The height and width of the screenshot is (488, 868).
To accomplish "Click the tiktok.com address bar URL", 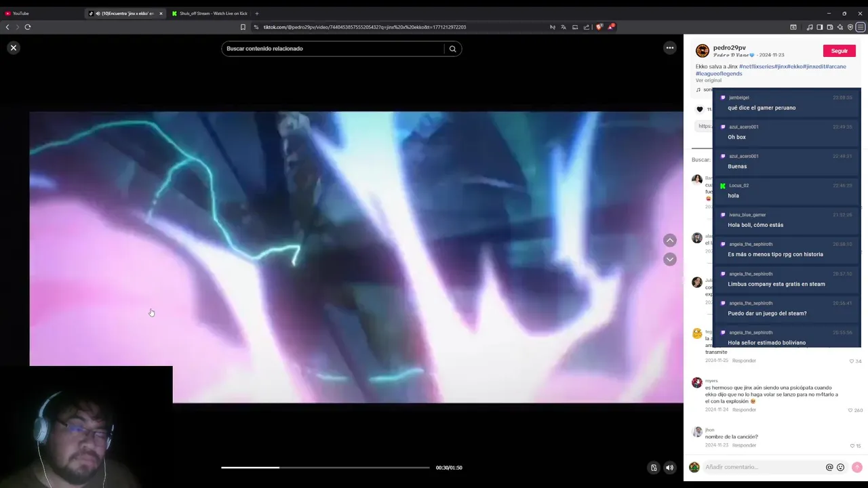I will coord(364,27).
